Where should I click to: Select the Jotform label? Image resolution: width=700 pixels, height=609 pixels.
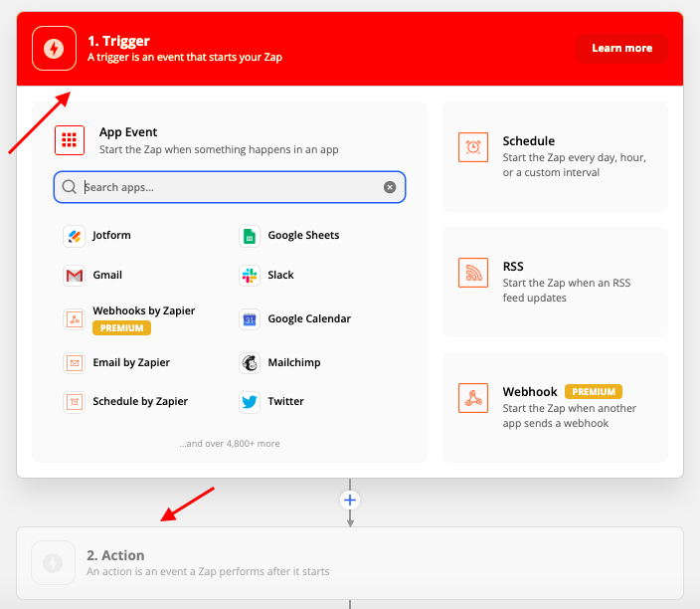[x=111, y=235]
